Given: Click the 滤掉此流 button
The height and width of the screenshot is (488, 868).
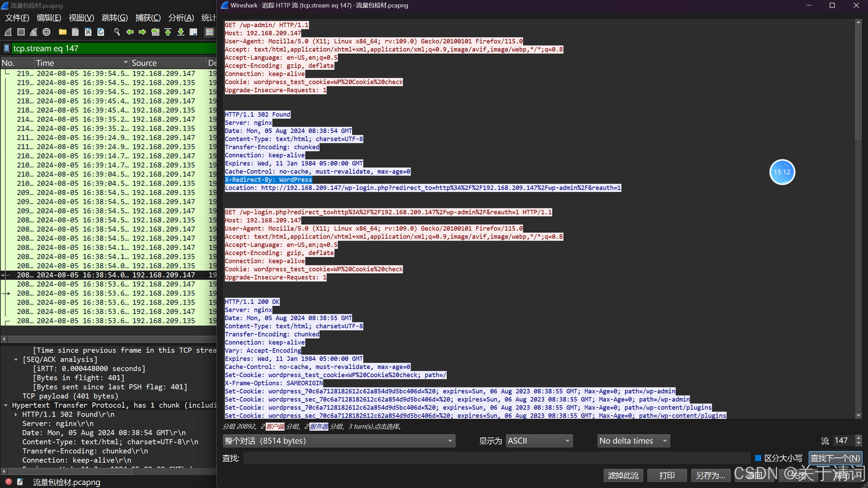Looking at the screenshot, I should tap(623, 475).
